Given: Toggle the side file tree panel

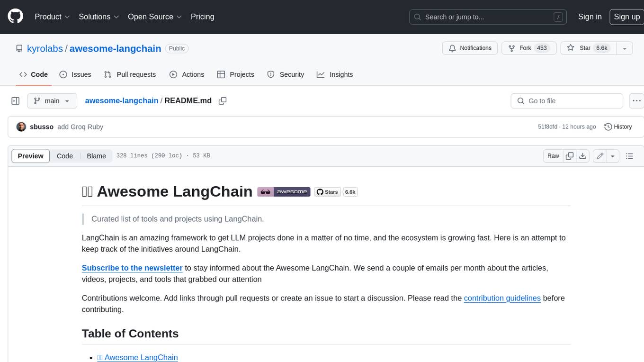Looking at the screenshot, I should [x=16, y=101].
